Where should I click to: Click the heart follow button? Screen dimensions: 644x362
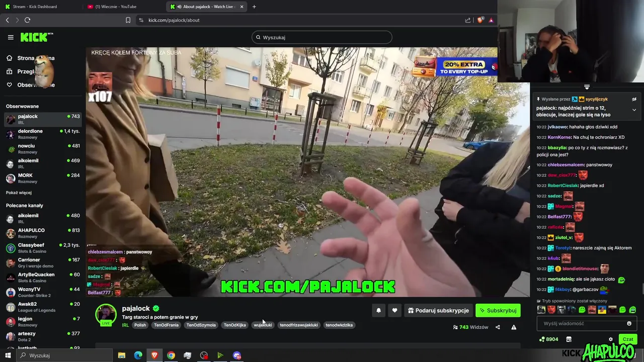click(x=394, y=311)
